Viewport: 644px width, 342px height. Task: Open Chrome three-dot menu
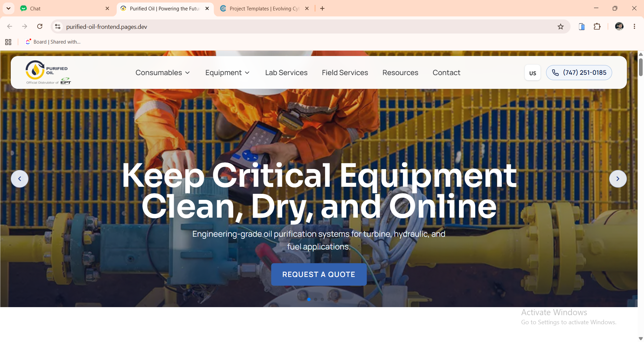pos(634,26)
